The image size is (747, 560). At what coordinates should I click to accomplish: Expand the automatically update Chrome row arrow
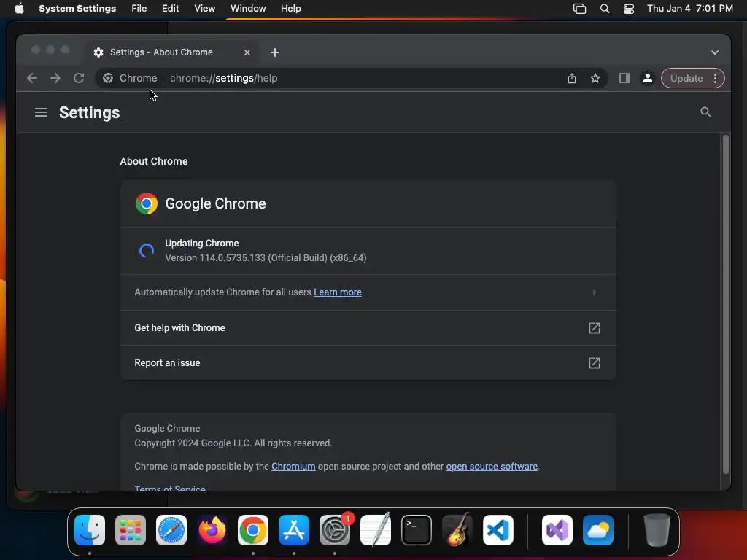point(594,292)
